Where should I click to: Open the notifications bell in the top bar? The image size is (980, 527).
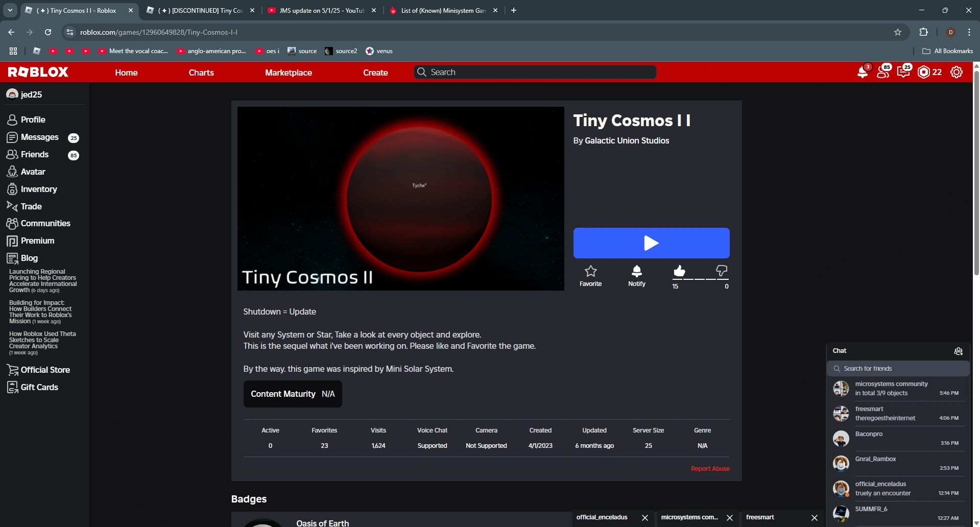tap(863, 72)
